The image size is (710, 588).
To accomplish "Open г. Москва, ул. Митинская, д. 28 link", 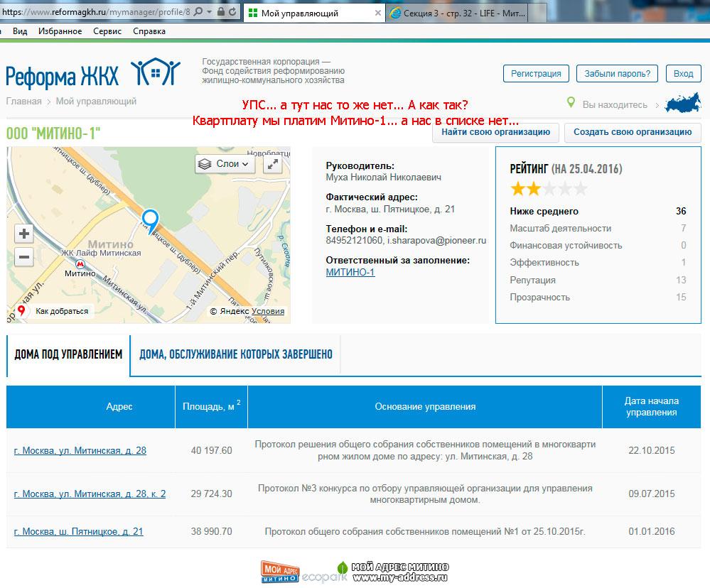I will point(80,450).
